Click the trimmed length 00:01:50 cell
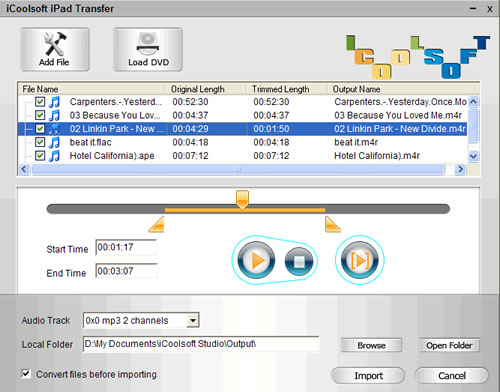This screenshot has width=500, height=392. [271, 129]
